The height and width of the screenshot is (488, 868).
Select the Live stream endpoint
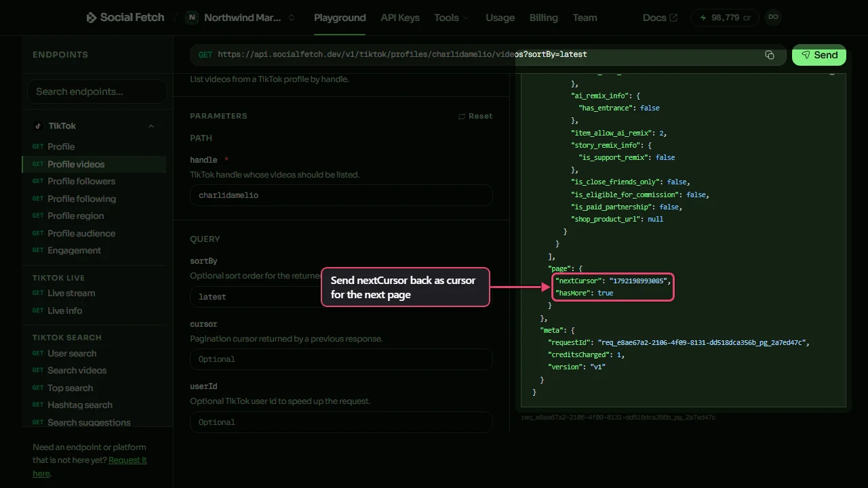tap(94, 293)
